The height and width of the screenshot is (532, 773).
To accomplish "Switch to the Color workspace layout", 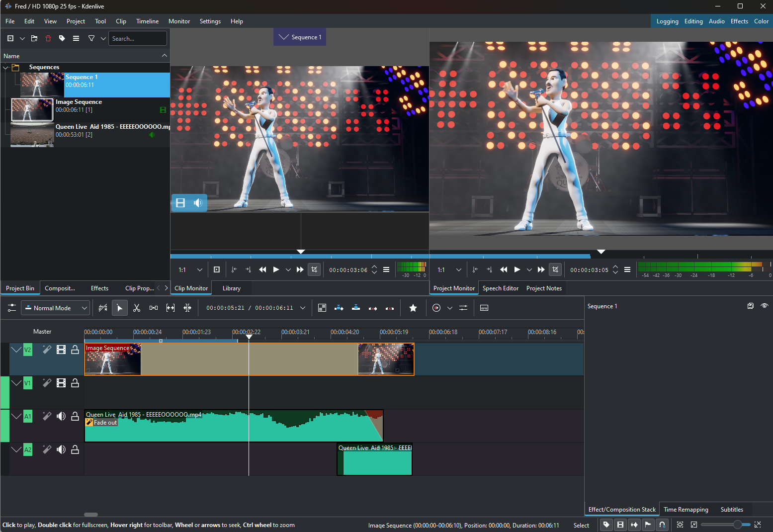I will click(761, 21).
